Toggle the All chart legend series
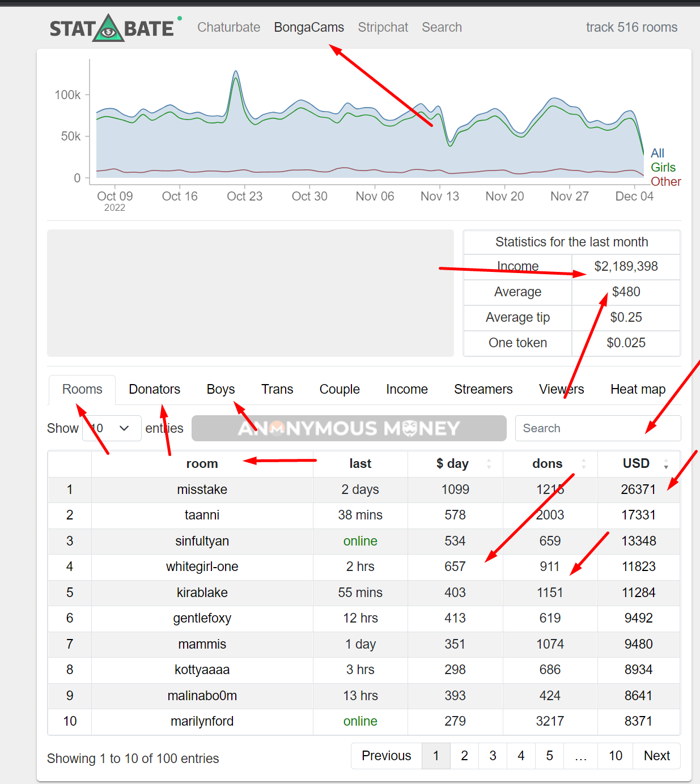Image resolution: width=700 pixels, height=784 pixels. pyautogui.click(x=657, y=153)
